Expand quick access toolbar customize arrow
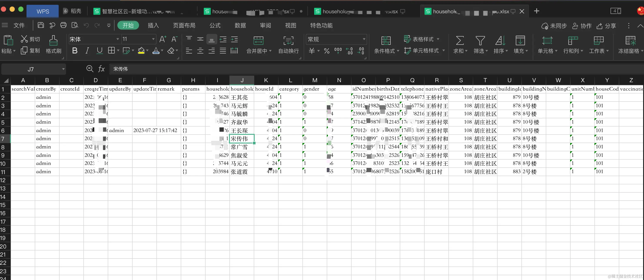The height and width of the screenshot is (280, 644). 108,25
